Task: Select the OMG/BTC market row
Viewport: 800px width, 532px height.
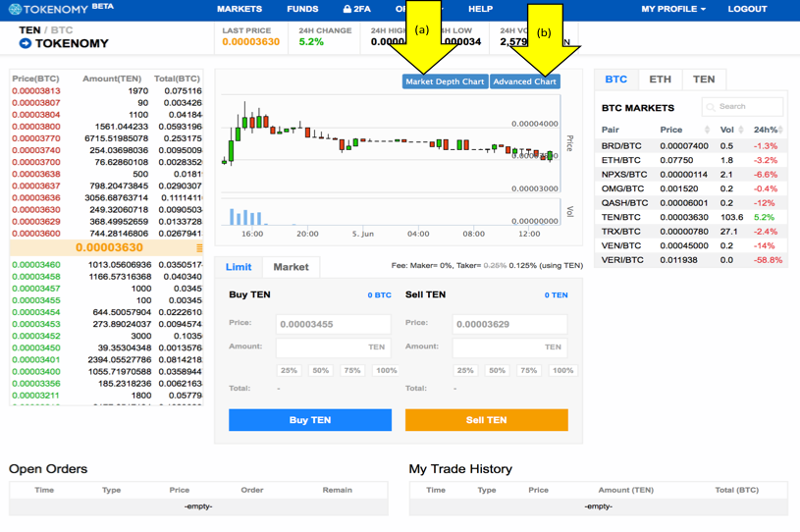Action: pyautogui.click(x=691, y=188)
